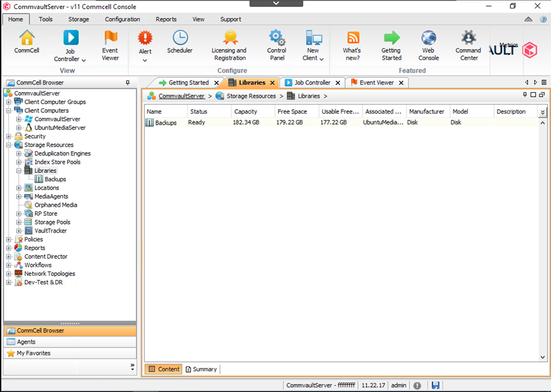The height and width of the screenshot is (392, 551).
Task: Open the My Favorites pane button
Action: [x=70, y=353]
